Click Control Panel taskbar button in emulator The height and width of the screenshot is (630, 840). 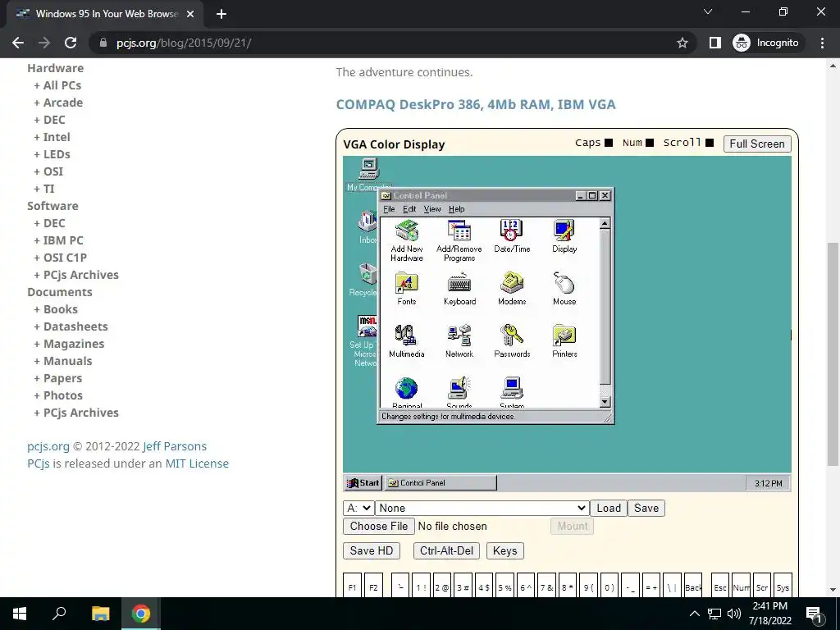coord(441,482)
